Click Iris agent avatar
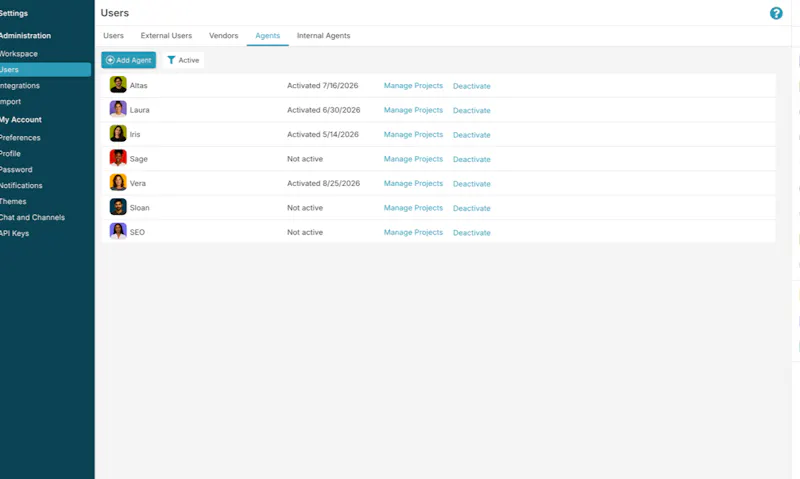 point(118,134)
